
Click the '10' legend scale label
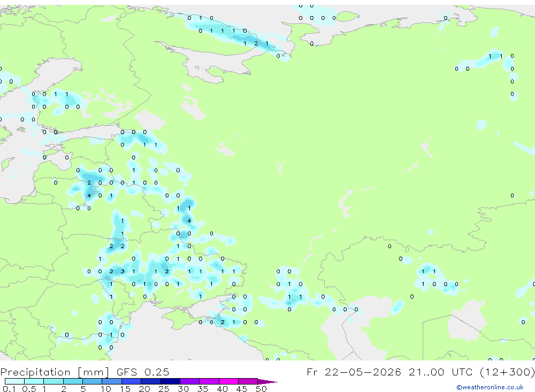tap(106, 389)
